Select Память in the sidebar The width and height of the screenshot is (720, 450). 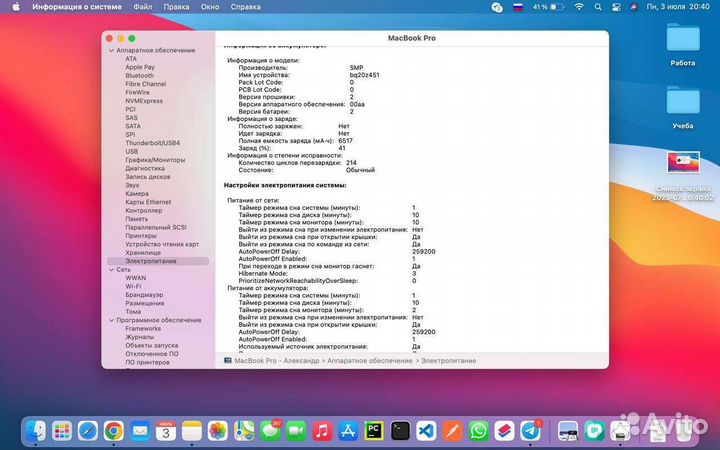[x=137, y=219]
